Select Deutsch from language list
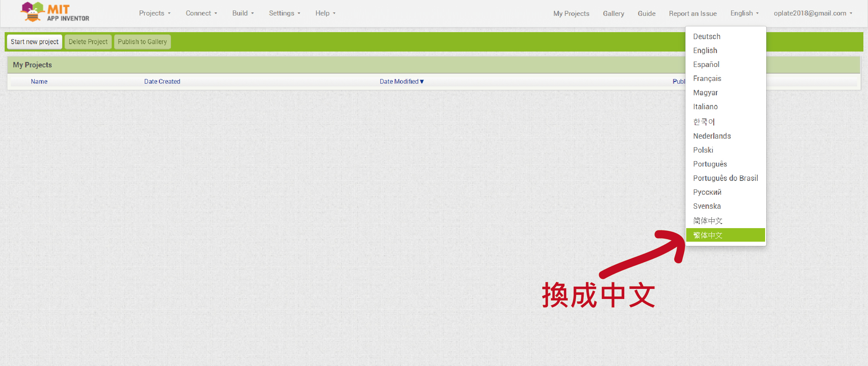Screen dimensions: 868x366 726,36
